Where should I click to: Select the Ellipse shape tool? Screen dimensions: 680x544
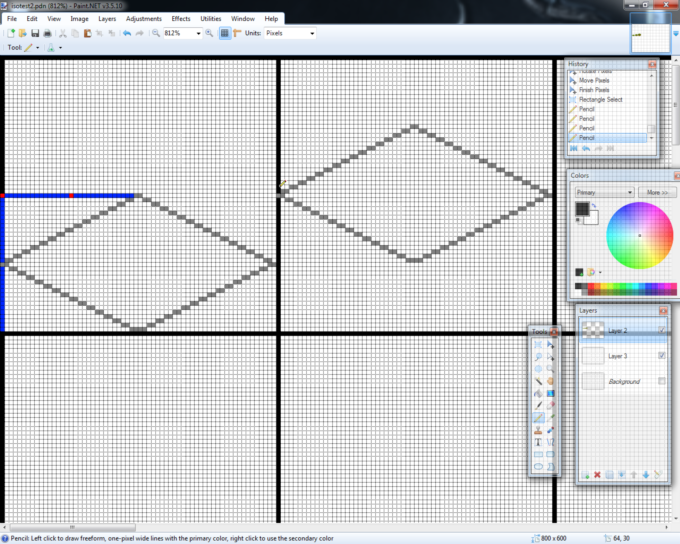(539, 465)
